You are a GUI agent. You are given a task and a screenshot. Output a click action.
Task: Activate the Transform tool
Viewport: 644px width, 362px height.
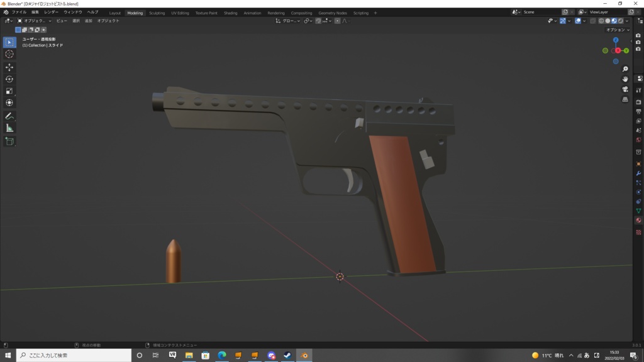9,103
